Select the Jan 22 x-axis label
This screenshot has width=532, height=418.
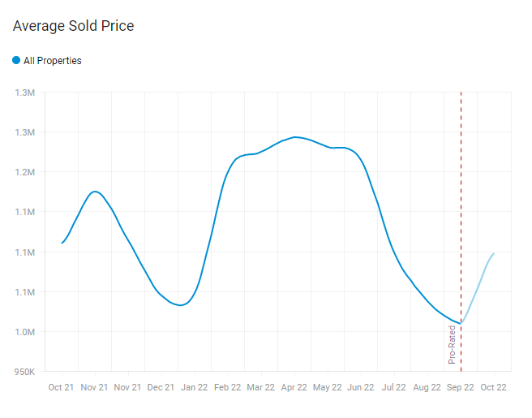coord(195,387)
